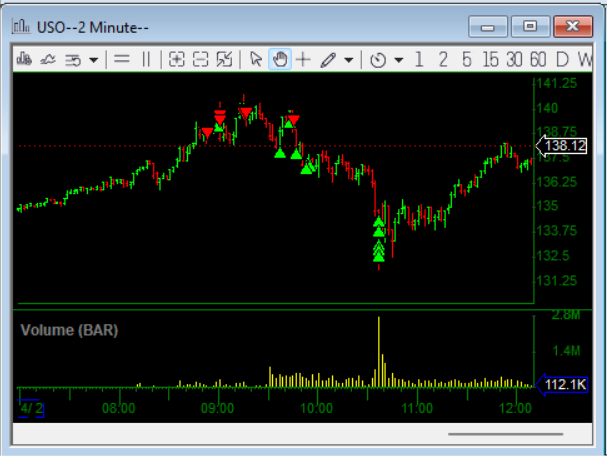Screen dimensions: 607x456
Task: Switch chart to 1 minute interval
Action: pyautogui.click(x=419, y=60)
